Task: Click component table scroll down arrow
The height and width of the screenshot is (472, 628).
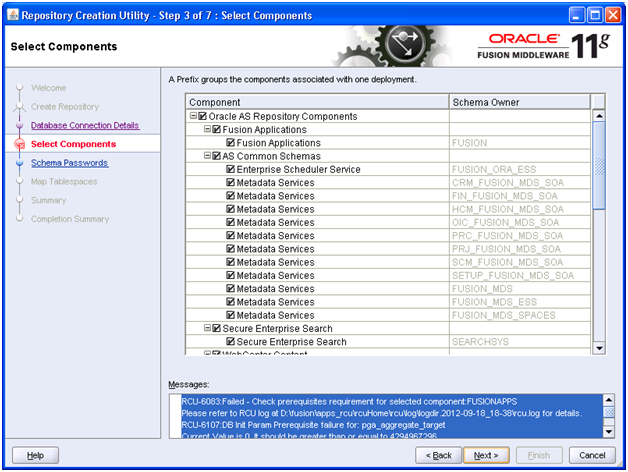Action: (599, 348)
